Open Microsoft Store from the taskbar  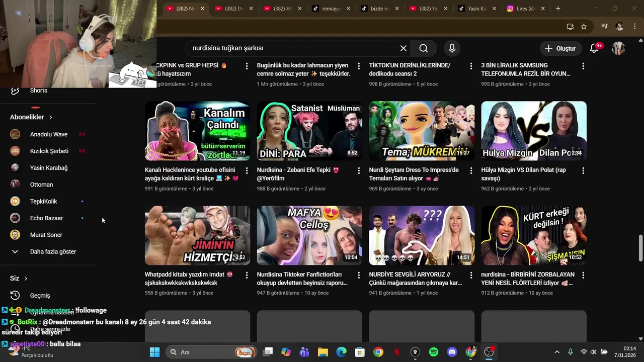(359, 352)
